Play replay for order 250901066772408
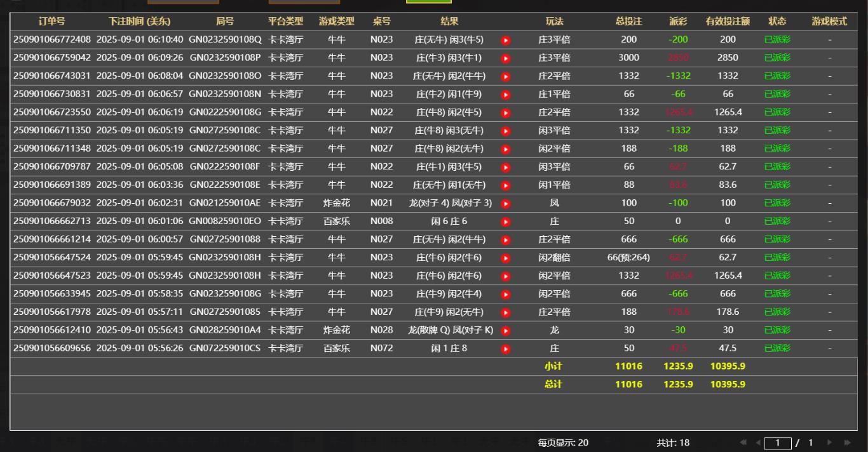This screenshot has width=868, height=452. 506,40
